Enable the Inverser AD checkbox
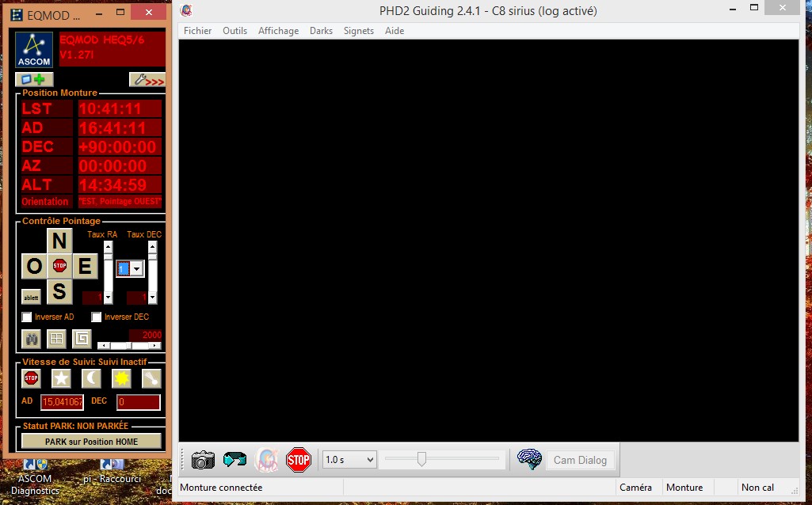 coord(27,317)
